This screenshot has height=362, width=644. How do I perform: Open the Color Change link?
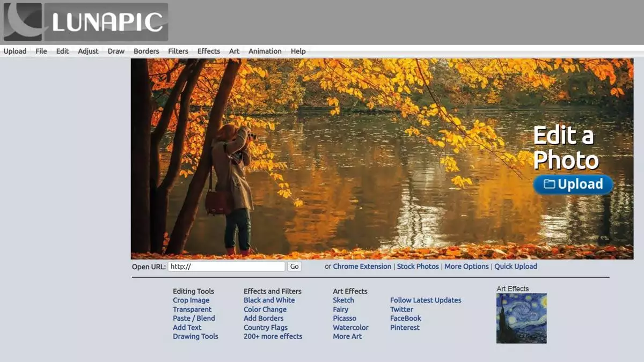(x=265, y=309)
